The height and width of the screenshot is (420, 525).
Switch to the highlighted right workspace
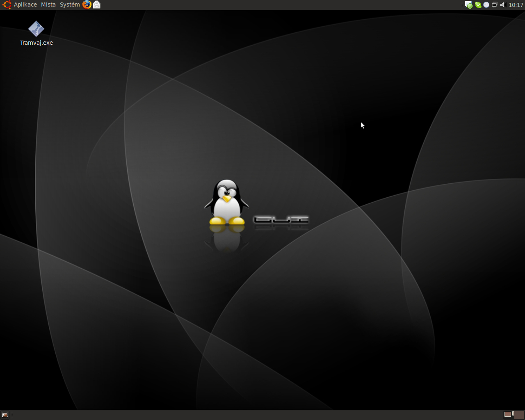coord(519,414)
